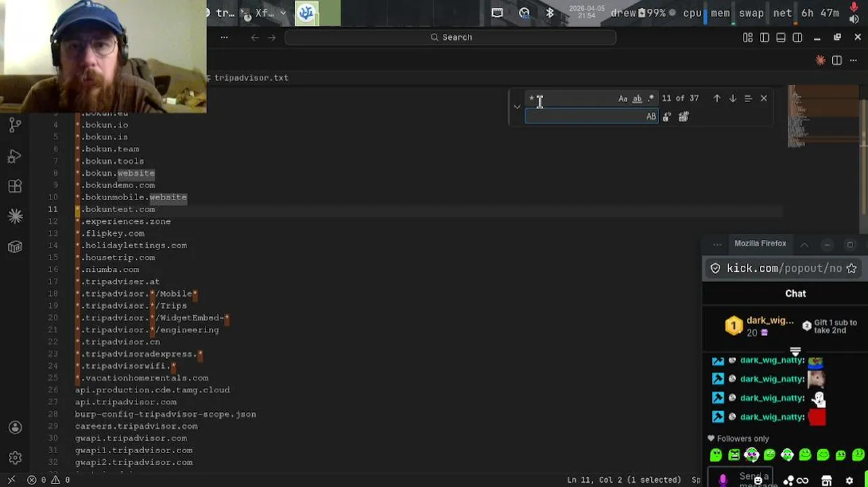The image size is (868, 487).
Task: Click tripadvisor.txt in the breadcrumb
Action: click(251, 78)
